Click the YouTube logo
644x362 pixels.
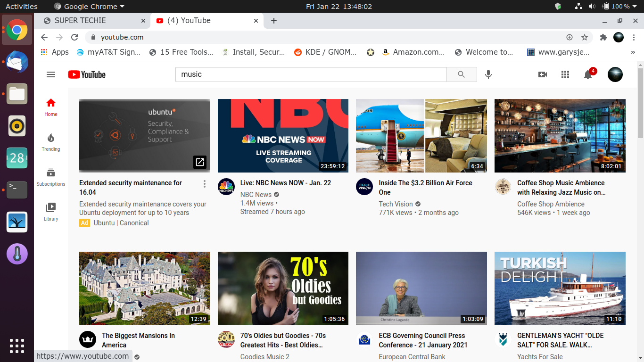click(87, 74)
